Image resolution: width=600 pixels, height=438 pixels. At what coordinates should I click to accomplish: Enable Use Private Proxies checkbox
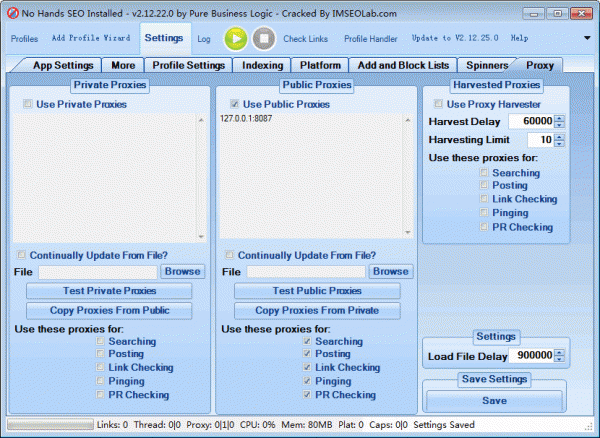(28, 104)
